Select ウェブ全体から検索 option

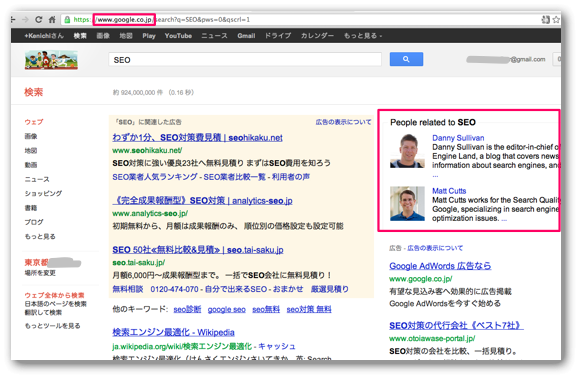[55, 295]
